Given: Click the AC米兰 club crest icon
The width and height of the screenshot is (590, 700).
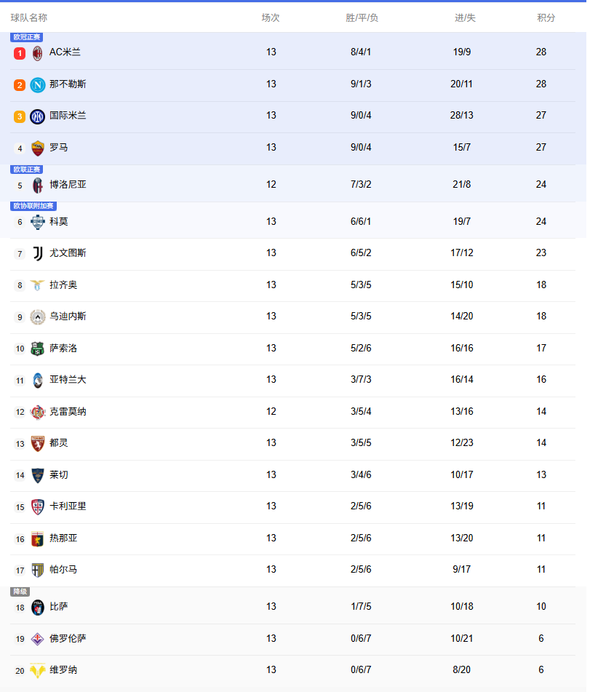Looking at the screenshot, I should point(37,53).
